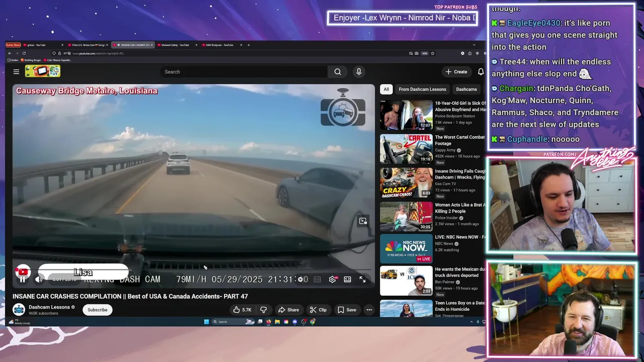This screenshot has width=644, height=362.
Task: Bookmark this page with star icon
Action: tap(432, 53)
